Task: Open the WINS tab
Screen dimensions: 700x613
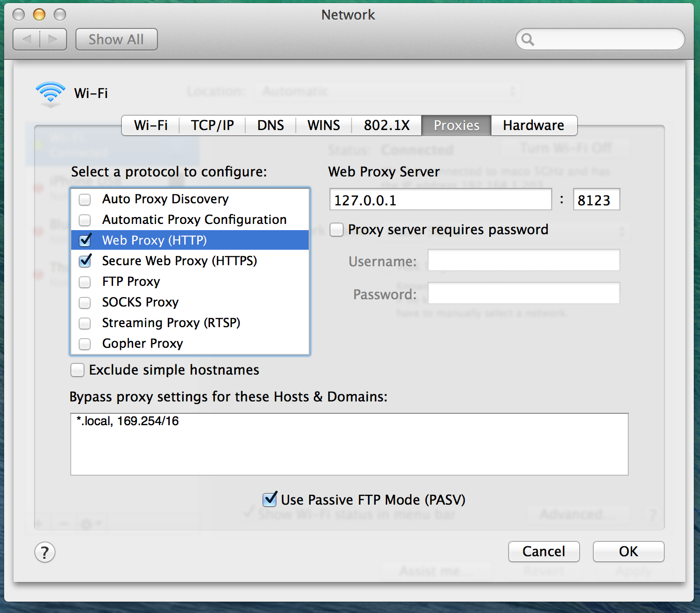Action: coord(324,125)
